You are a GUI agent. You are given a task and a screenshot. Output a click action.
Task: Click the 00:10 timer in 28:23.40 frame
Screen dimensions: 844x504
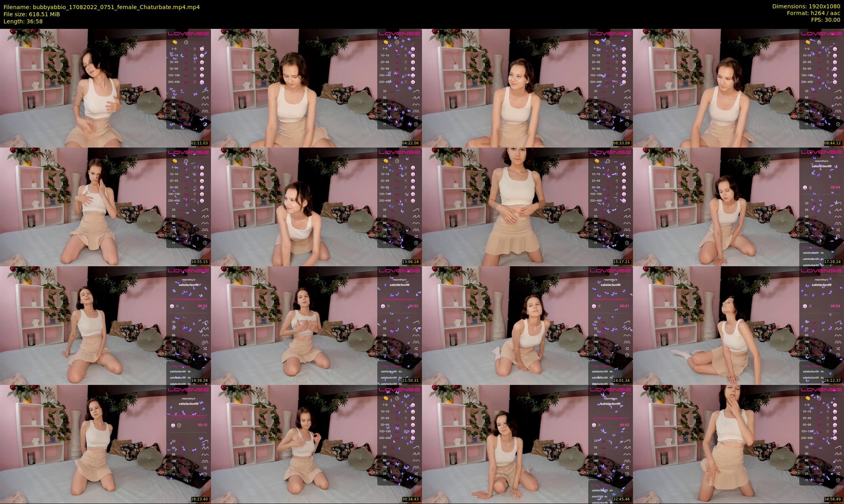[203, 425]
